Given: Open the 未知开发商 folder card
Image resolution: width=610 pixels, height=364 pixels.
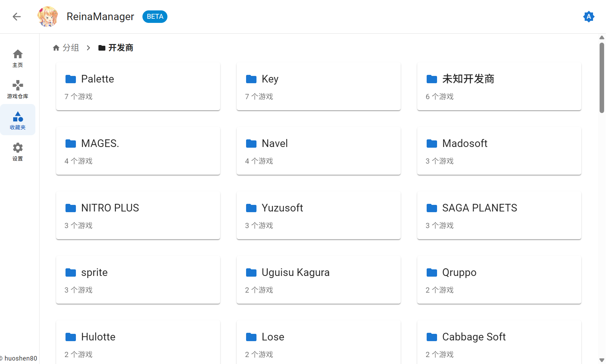Looking at the screenshot, I should [499, 86].
